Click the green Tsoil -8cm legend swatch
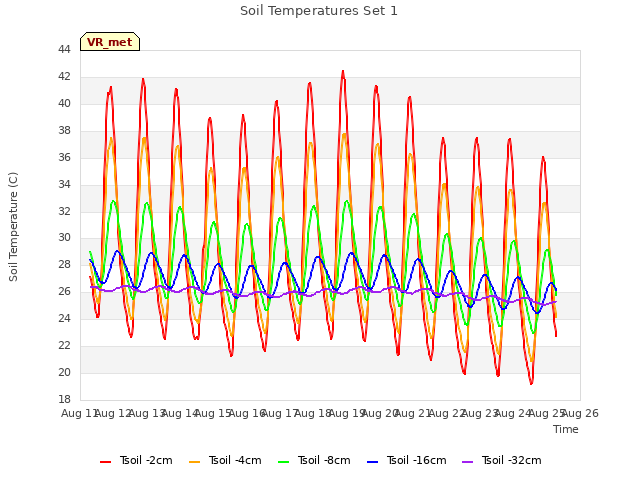Viewport: 640px width, 480px height. coord(283,462)
